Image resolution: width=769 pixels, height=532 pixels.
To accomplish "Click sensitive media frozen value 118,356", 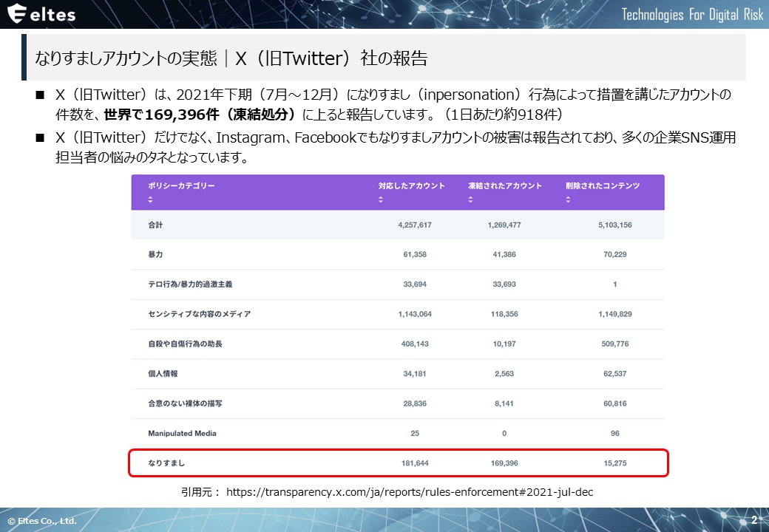I will point(504,314).
